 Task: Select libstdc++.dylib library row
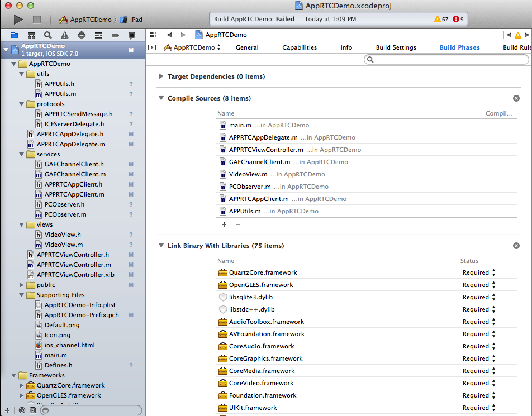(367, 309)
